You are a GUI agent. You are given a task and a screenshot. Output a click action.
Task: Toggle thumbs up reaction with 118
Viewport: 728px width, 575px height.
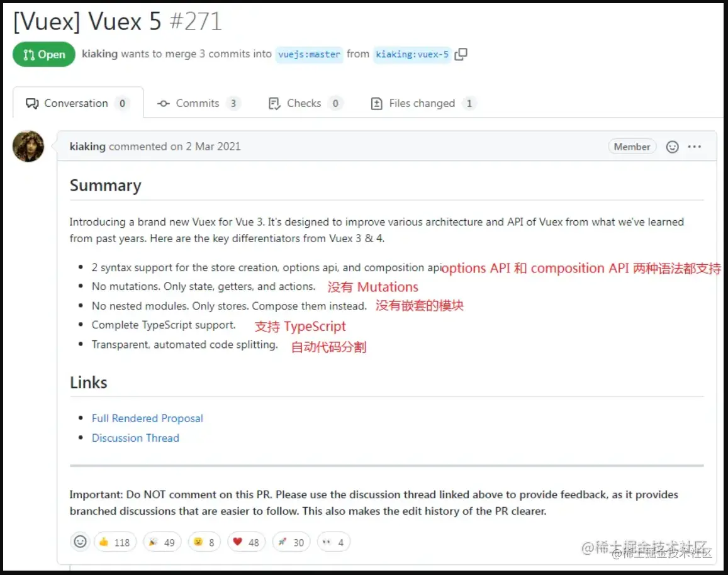coord(115,542)
